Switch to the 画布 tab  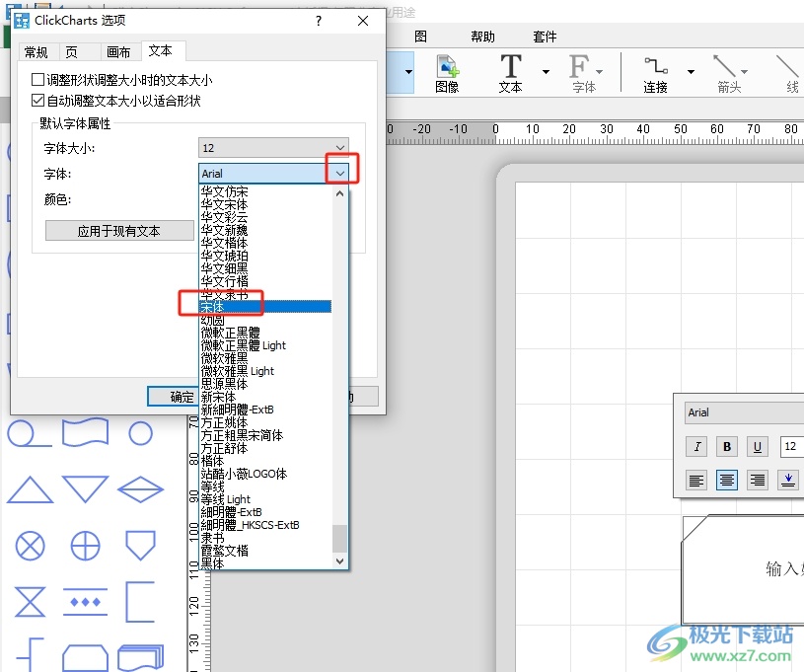coord(118,51)
